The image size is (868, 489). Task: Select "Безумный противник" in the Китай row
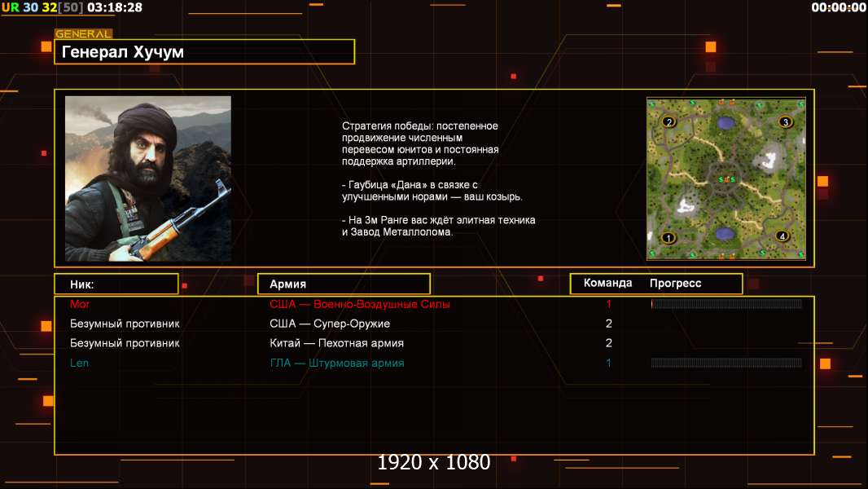pos(125,343)
